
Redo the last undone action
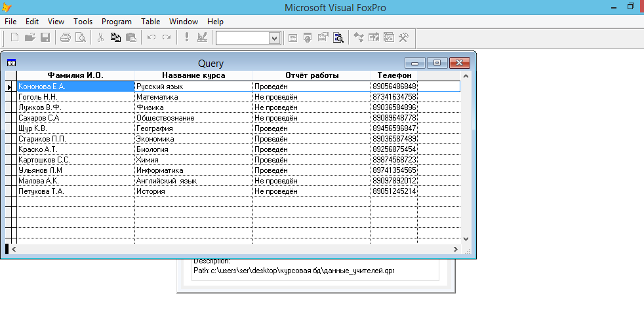click(167, 38)
